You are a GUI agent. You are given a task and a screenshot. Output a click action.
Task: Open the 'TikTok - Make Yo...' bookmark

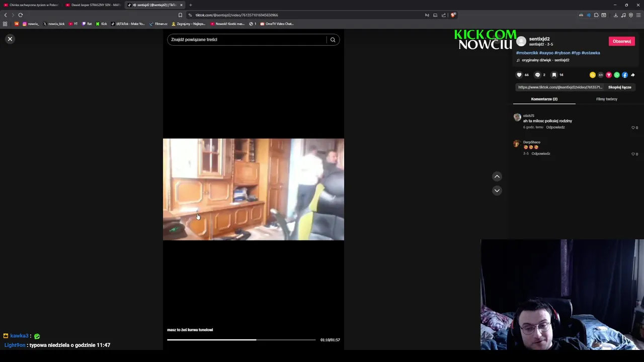pos(128,24)
